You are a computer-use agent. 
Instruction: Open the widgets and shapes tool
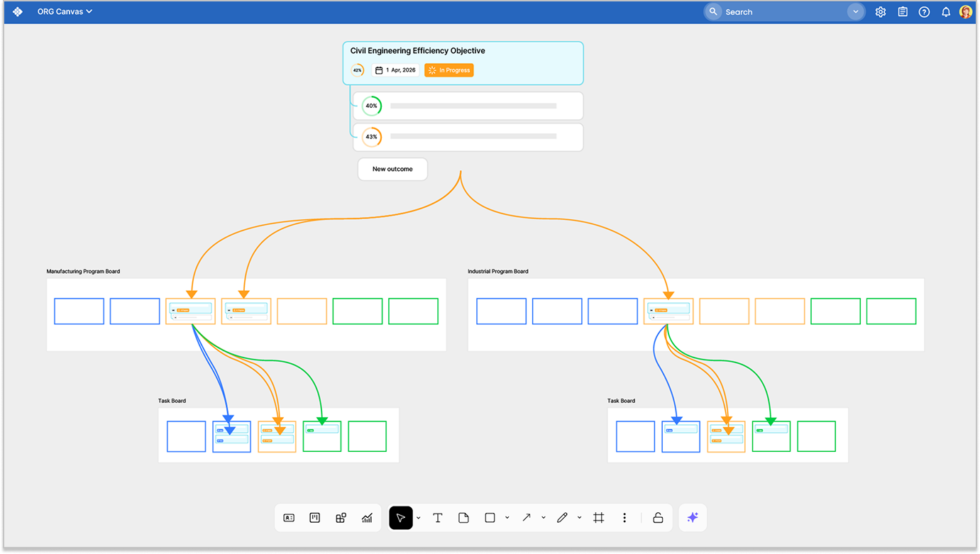(341, 518)
